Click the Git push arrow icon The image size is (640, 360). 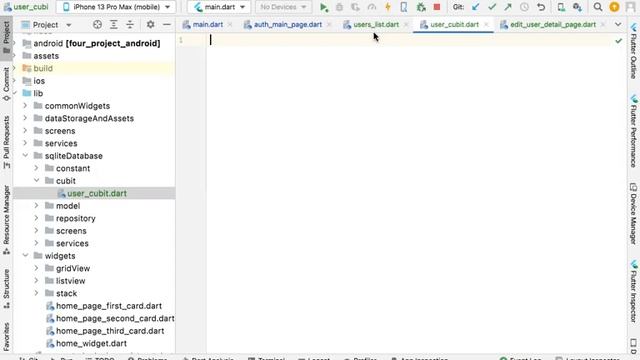point(508,7)
